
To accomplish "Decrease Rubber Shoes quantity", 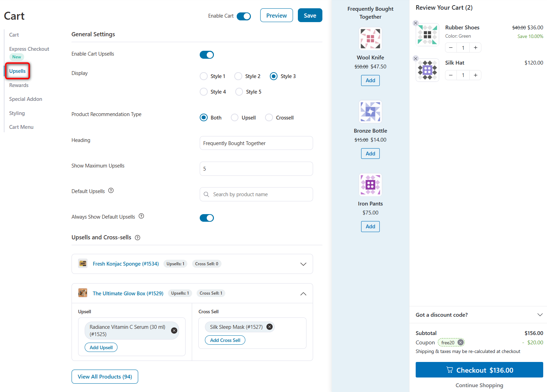I will tap(451, 48).
